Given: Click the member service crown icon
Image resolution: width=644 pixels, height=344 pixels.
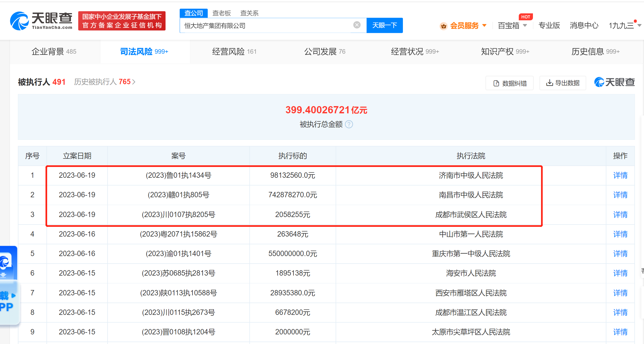Looking at the screenshot, I should click(x=443, y=26).
